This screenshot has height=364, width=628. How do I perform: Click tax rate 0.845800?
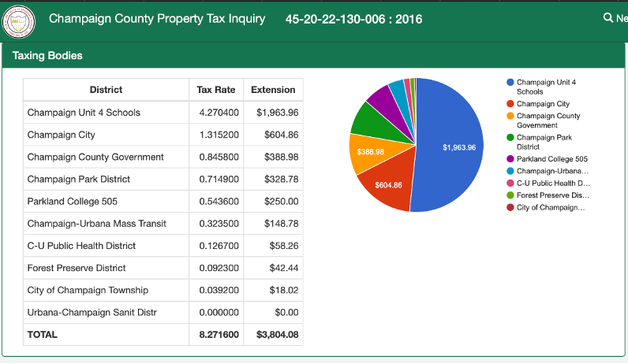point(219,158)
